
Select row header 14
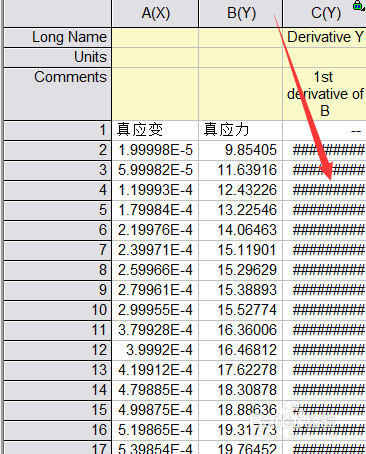click(57, 390)
